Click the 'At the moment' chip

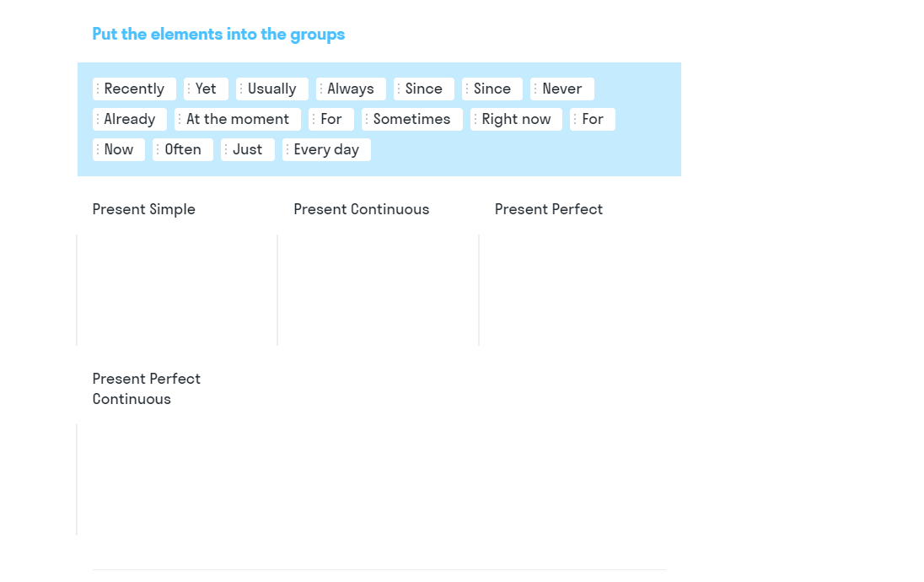click(238, 119)
